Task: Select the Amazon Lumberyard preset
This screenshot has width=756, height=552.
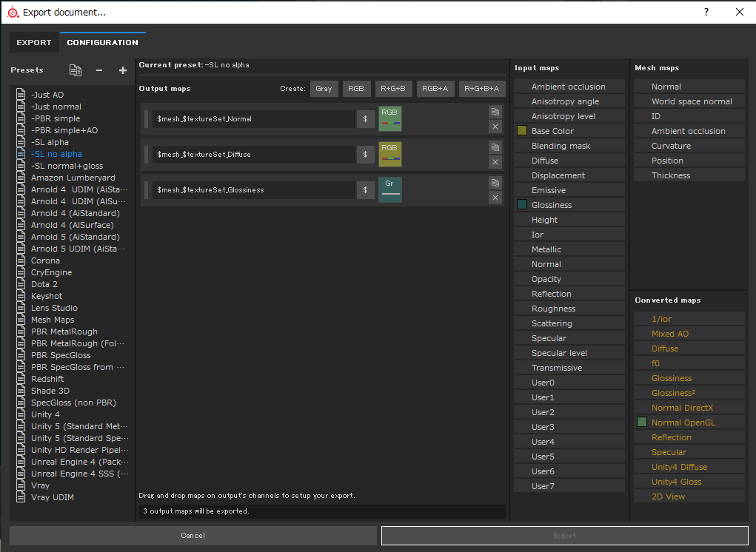Action: 73,178
